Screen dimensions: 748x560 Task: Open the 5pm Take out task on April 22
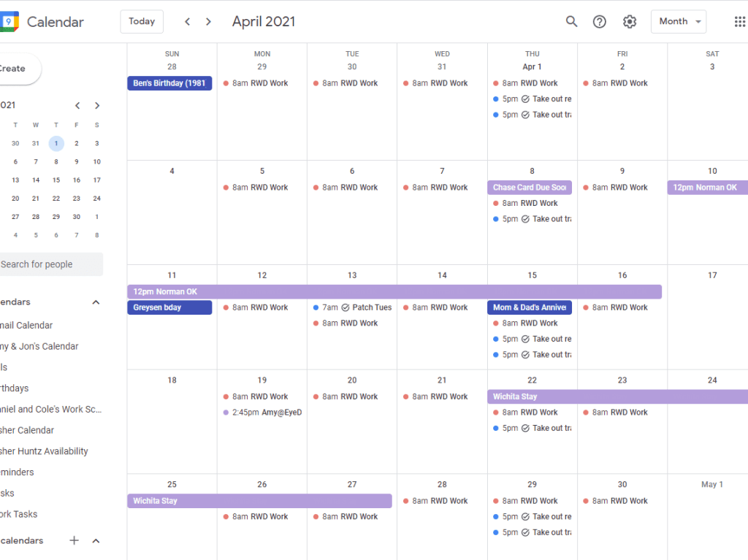tap(533, 429)
